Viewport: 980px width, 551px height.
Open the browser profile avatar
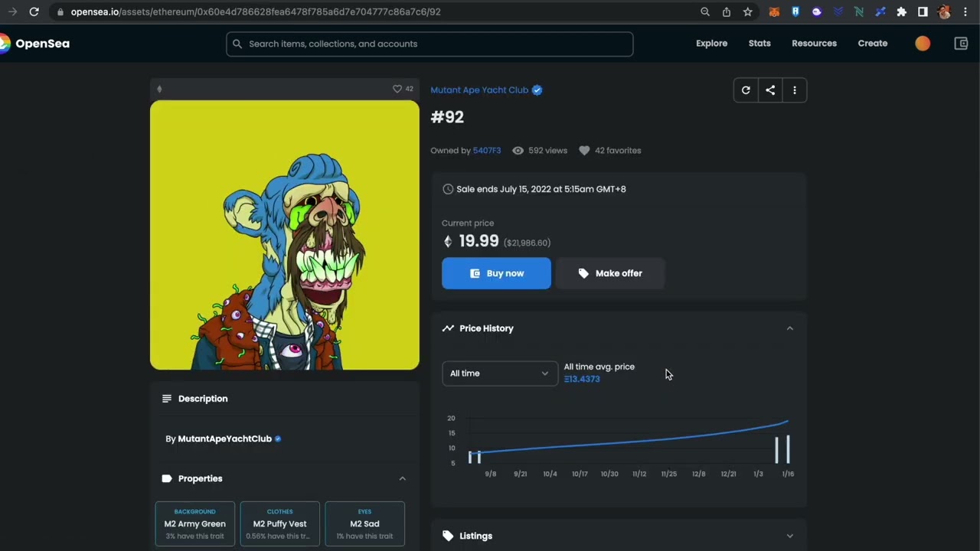[x=944, y=12]
